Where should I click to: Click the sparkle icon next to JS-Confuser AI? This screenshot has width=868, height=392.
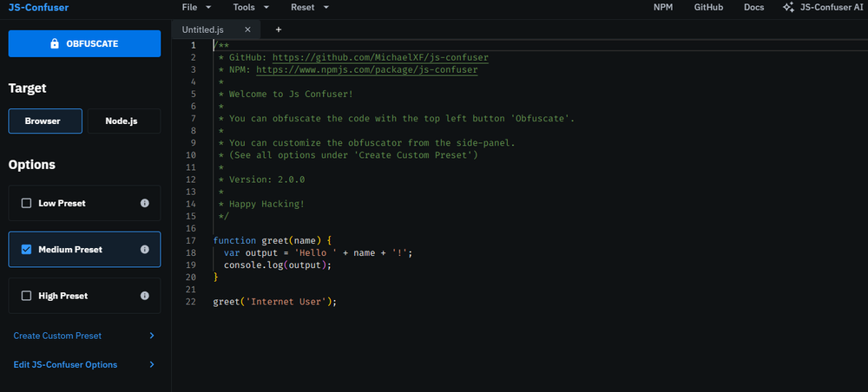[x=788, y=7]
